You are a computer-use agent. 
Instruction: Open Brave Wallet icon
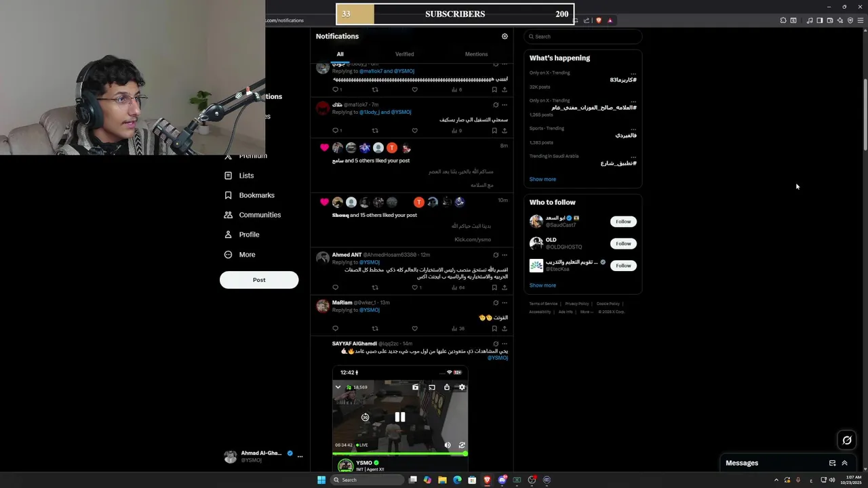point(829,20)
